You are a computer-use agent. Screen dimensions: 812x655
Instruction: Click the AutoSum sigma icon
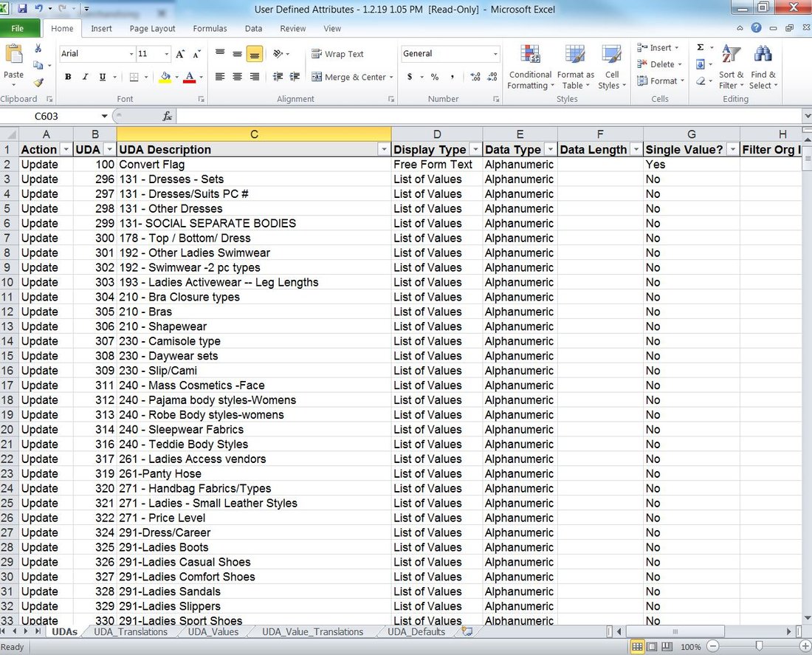pos(700,48)
